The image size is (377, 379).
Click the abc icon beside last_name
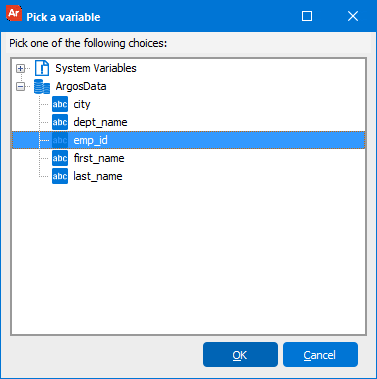60,176
